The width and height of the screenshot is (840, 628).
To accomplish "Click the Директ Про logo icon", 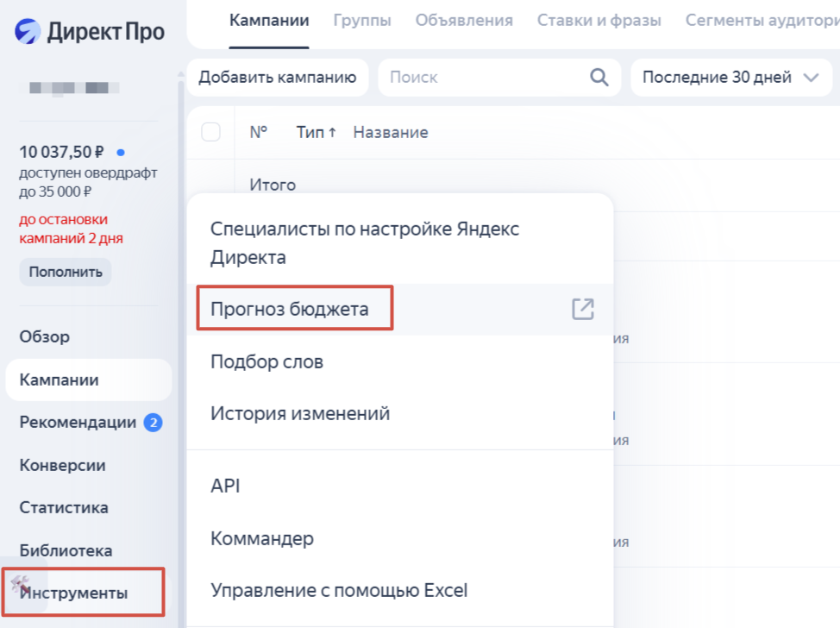I will 28,32.
